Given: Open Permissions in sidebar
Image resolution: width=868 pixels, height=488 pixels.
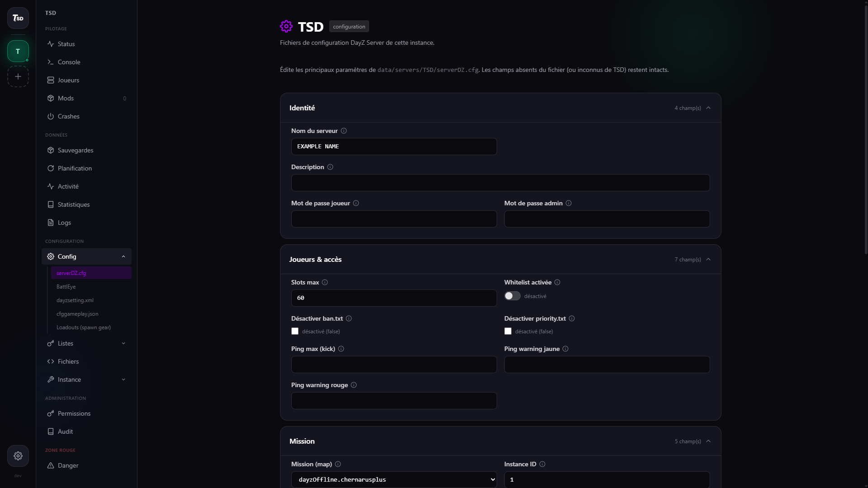Looking at the screenshot, I should point(86,413).
